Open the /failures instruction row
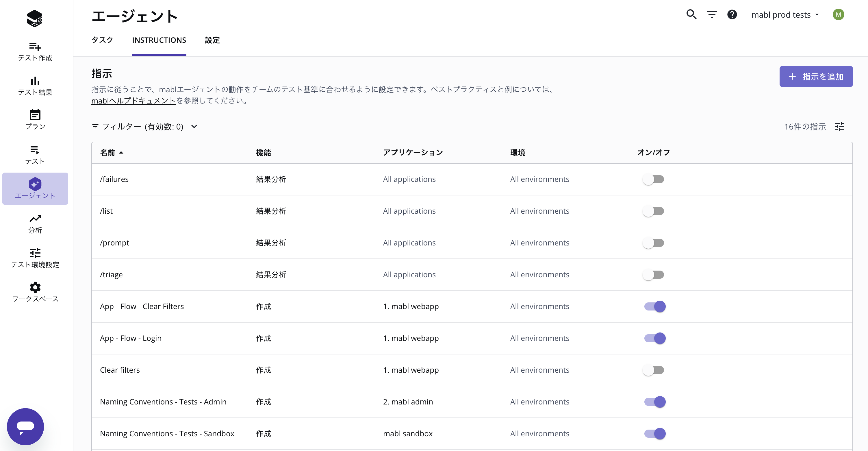The image size is (868, 451). pos(472,179)
